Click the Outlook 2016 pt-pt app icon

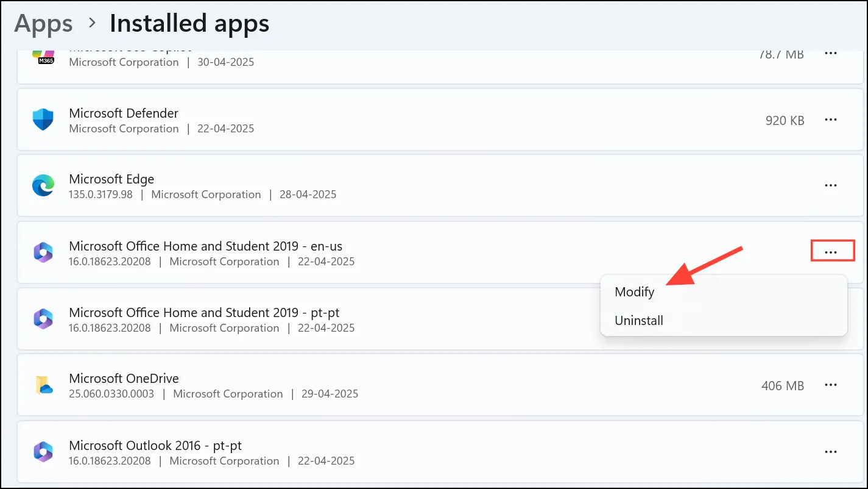tap(43, 452)
